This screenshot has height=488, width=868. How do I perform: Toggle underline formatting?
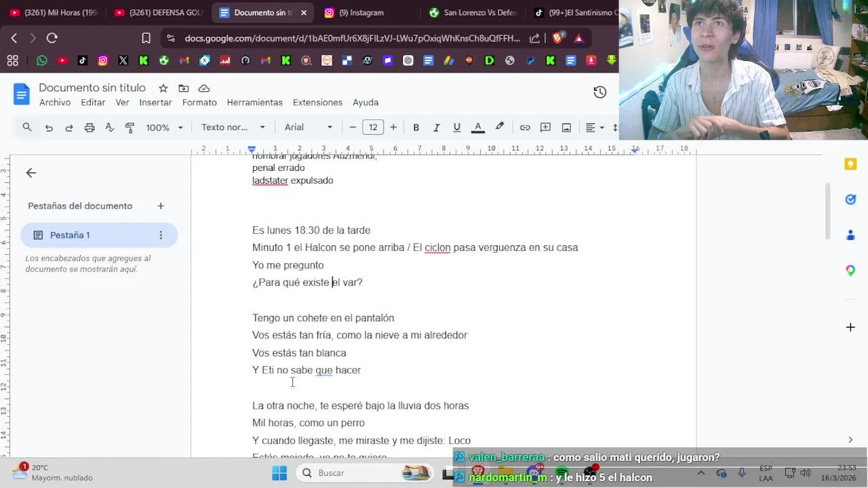[457, 127]
